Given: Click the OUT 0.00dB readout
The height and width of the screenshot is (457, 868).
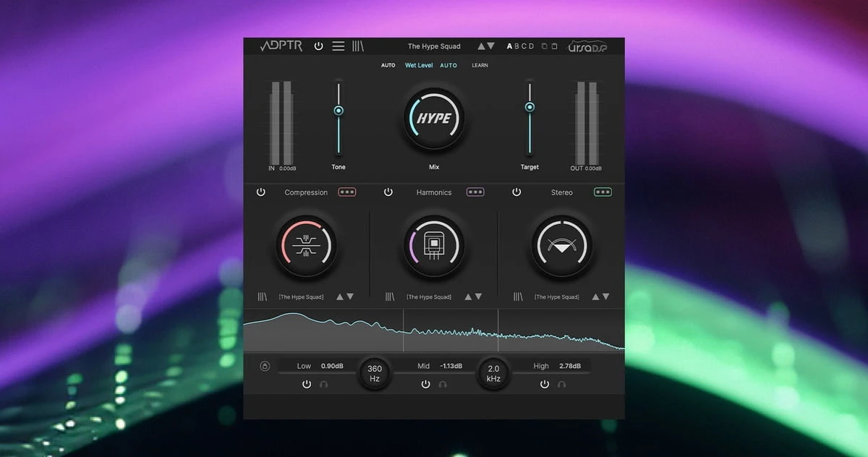Looking at the screenshot, I should [594, 168].
